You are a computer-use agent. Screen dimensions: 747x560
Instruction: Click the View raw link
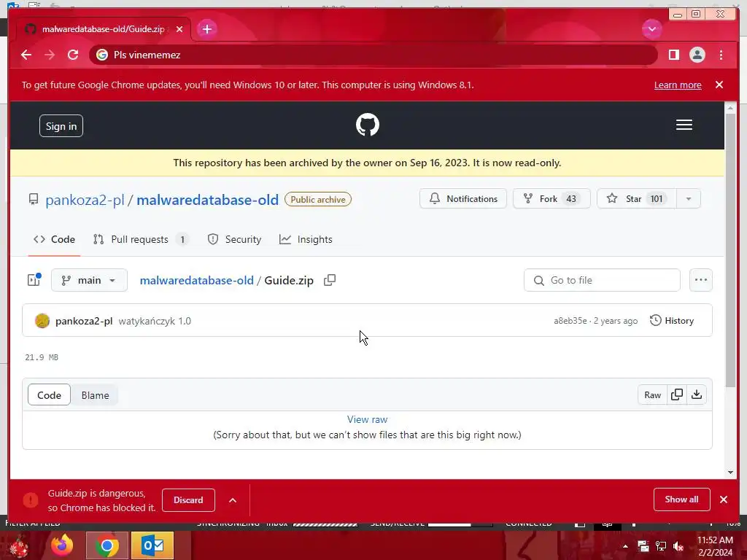[x=368, y=419]
